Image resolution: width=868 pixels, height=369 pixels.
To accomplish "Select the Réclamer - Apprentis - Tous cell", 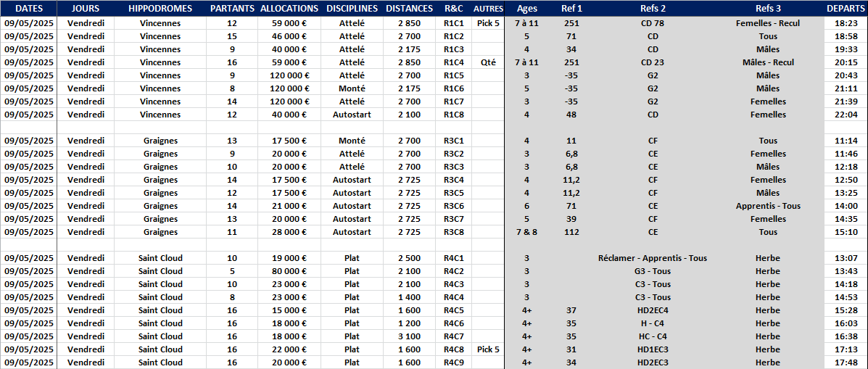I will 653,258.
